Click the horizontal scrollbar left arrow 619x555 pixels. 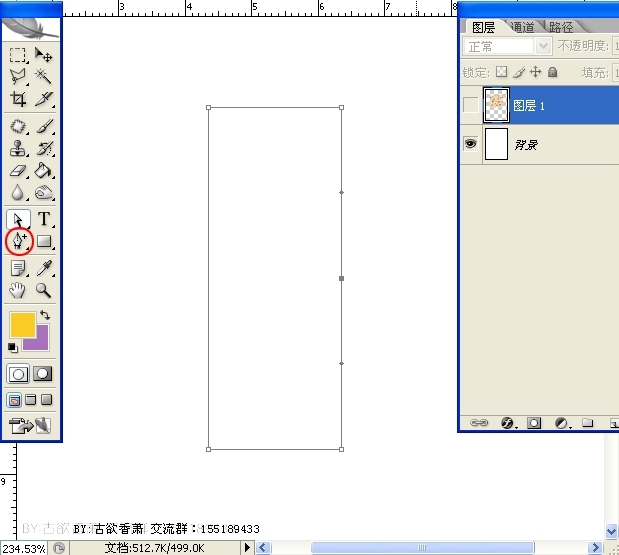point(263,548)
